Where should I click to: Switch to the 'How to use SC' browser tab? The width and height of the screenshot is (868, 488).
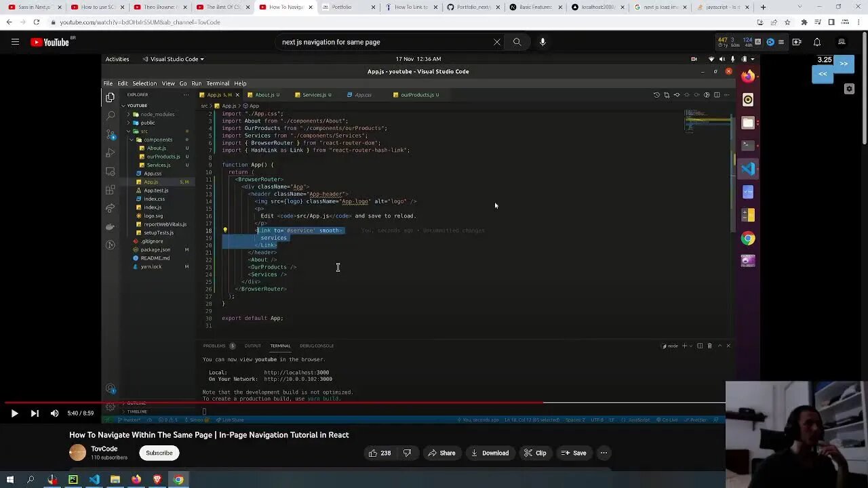coord(96,7)
